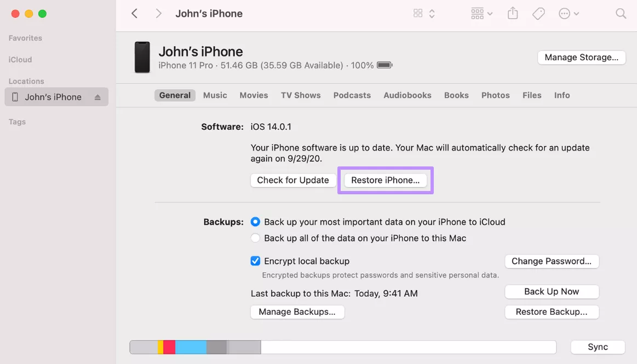Click Change Password button
Viewport: 637px width, 364px height.
point(551,261)
